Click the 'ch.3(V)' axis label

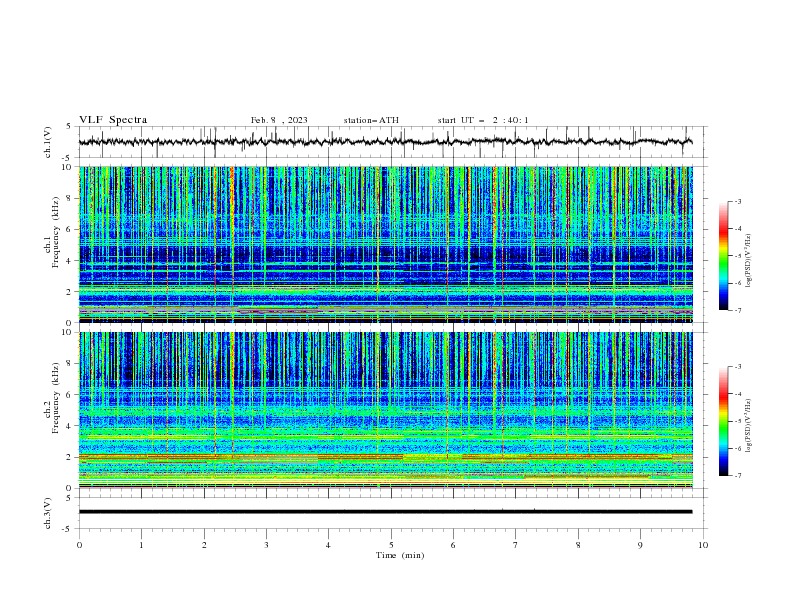pyautogui.click(x=48, y=513)
